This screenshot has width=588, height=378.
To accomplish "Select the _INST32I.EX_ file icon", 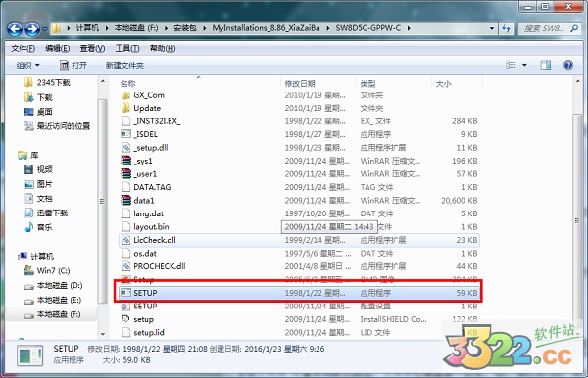I will pyautogui.click(x=126, y=121).
